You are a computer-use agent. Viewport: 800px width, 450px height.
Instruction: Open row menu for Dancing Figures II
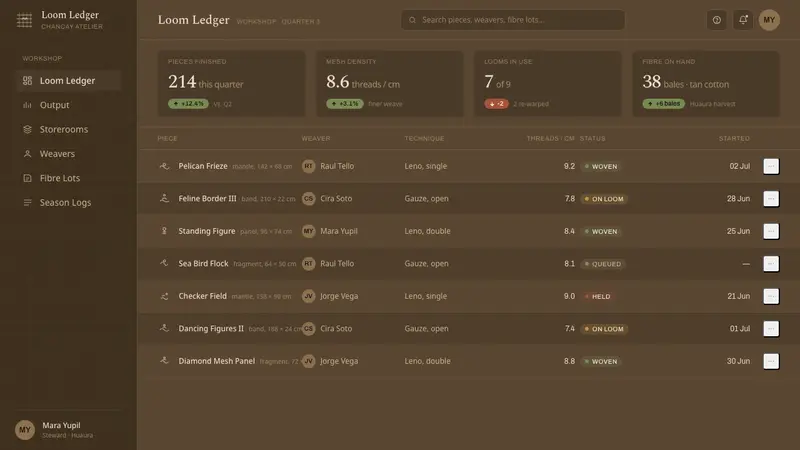[771, 329]
